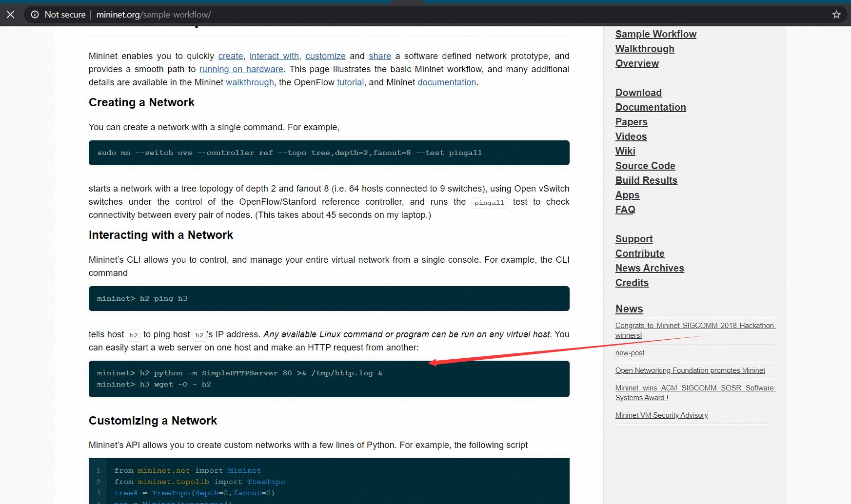Open the OpenFlow 'tutorial' link
Image resolution: width=851 pixels, height=504 pixels.
coord(351,82)
